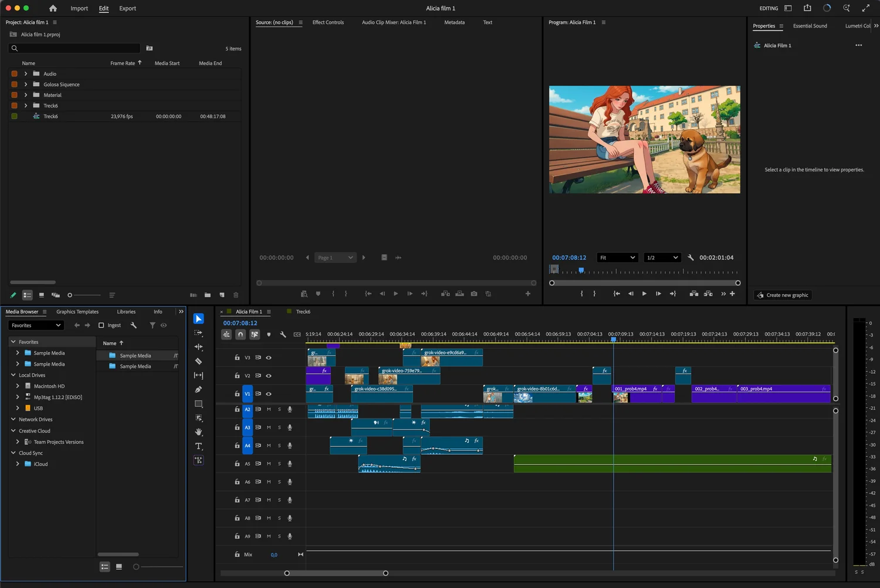Open the 1/2 playback resolution dropdown

662,258
